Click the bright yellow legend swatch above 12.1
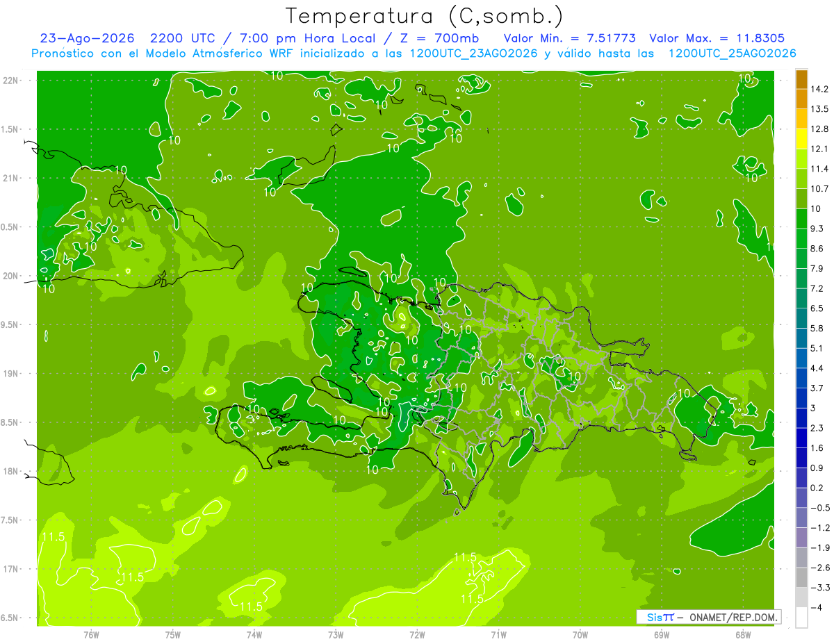The width and height of the screenshot is (834, 644). pos(801,139)
